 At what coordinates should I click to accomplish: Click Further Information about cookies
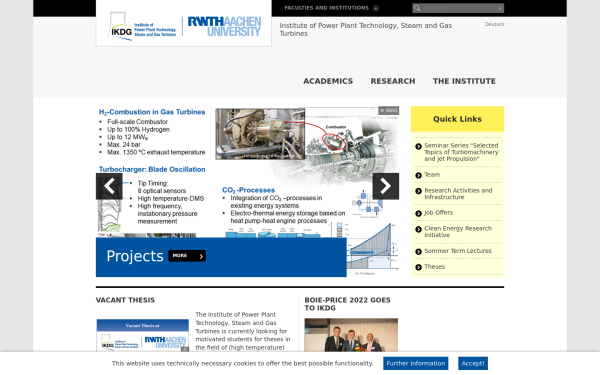point(416,364)
